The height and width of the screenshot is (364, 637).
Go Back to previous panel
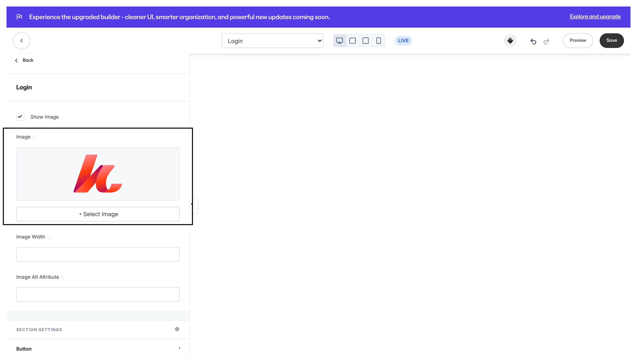[x=24, y=60]
